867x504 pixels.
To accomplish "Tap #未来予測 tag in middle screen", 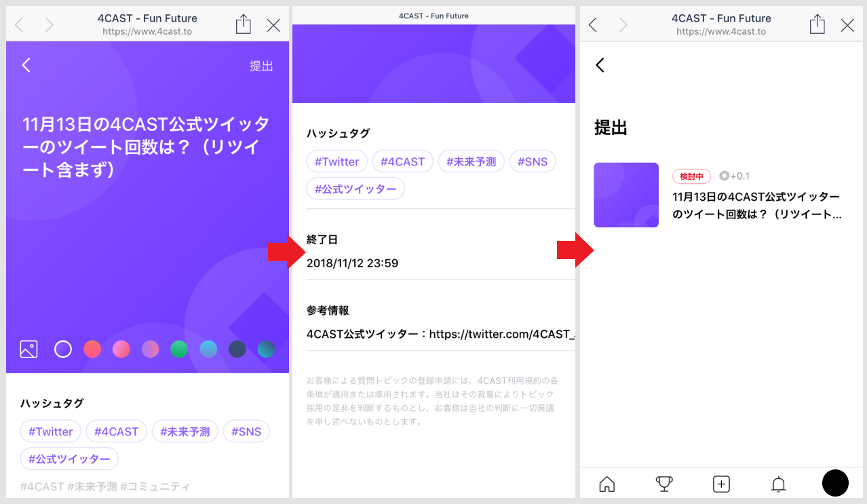I will pyautogui.click(x=471, y=161).
